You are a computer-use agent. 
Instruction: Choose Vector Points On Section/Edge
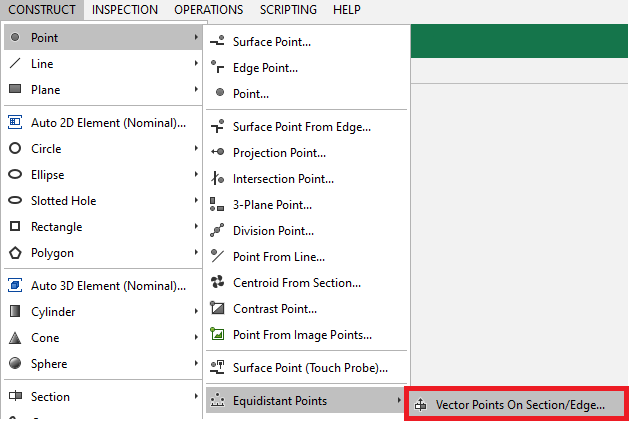click(x=519, y=405)
